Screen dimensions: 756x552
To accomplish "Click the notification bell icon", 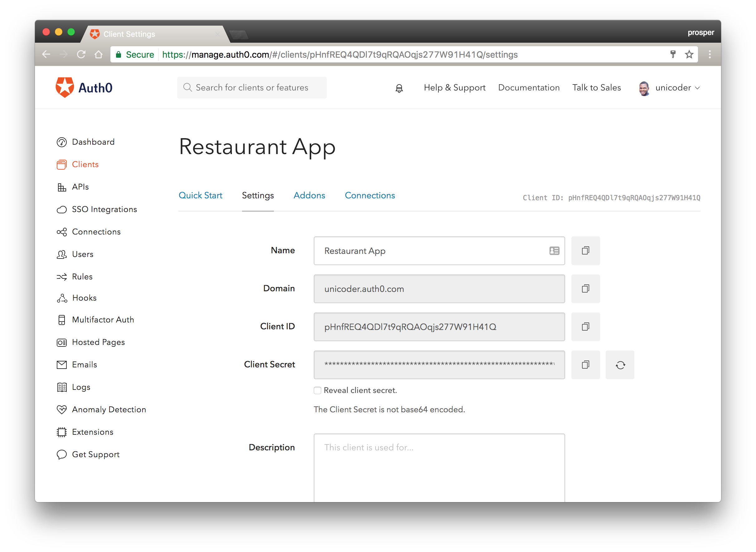I will (399, 88).
